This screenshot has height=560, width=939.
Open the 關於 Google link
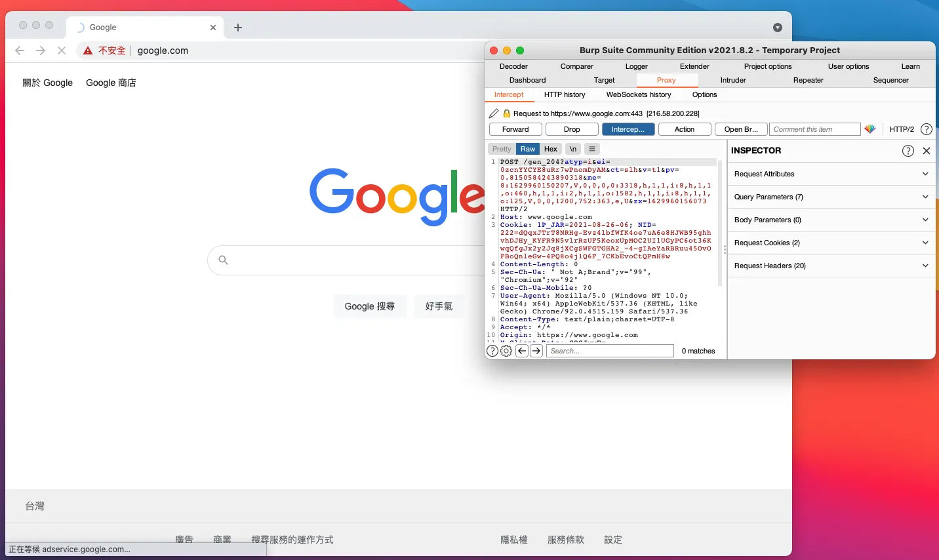[x=47, y=83]
